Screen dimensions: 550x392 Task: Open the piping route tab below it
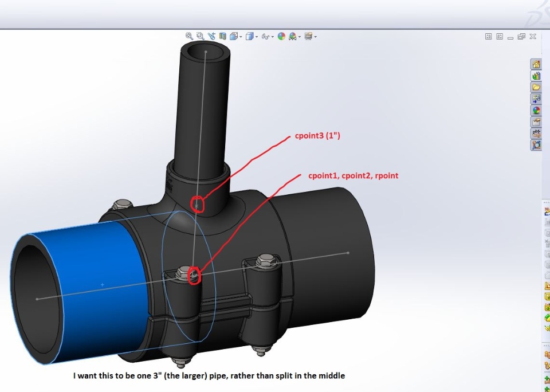(x=536, y=144)
